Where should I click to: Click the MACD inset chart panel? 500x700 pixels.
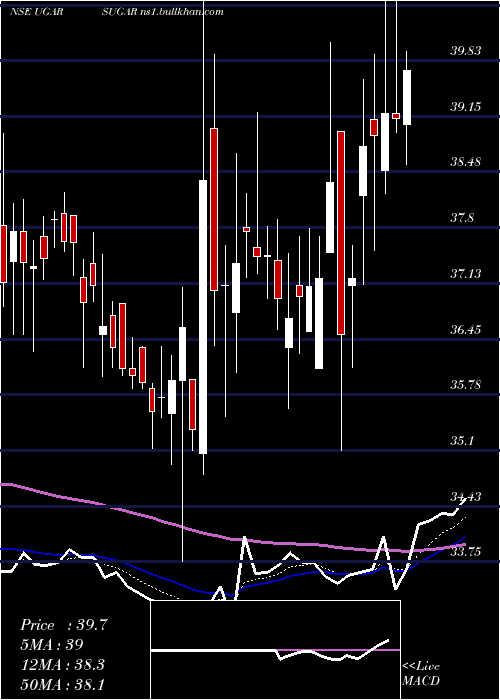tap(275, 650)
